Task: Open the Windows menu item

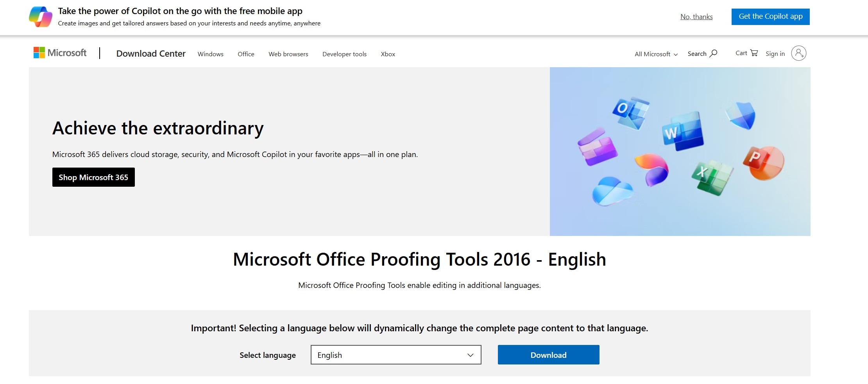Action: (x=211, y=54)
